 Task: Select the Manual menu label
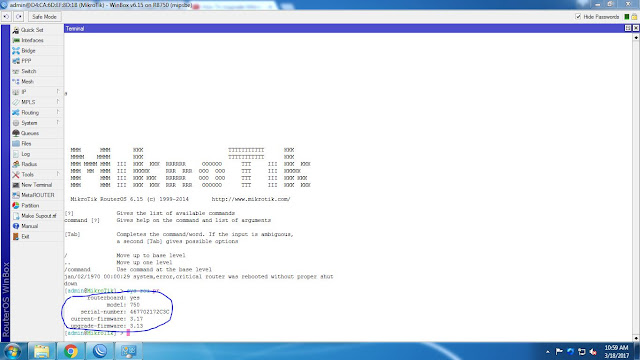coord(30,226)
